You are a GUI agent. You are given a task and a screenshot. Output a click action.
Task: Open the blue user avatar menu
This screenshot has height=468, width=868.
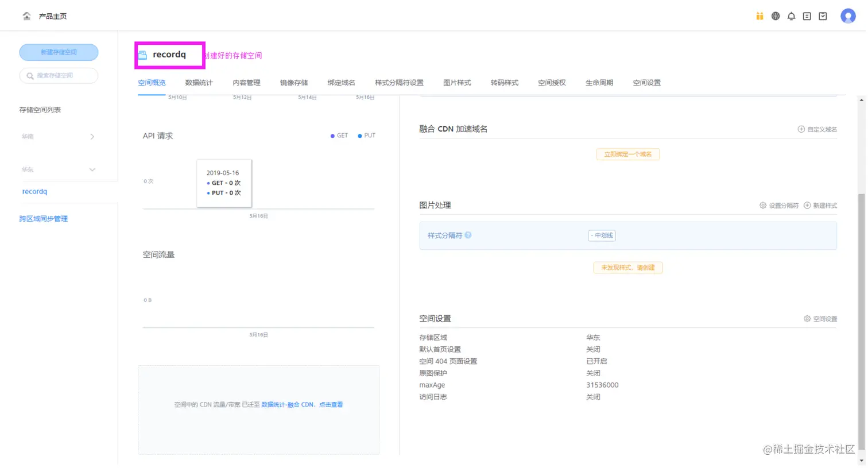[848, 16]
